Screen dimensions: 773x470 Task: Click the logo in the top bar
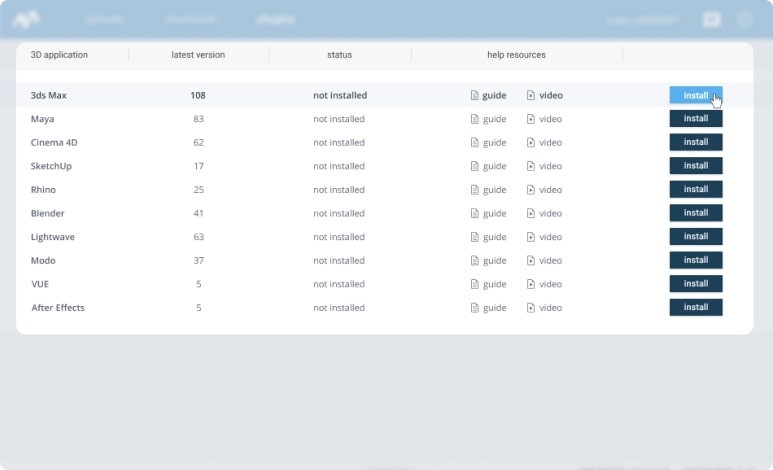(26, 20)
